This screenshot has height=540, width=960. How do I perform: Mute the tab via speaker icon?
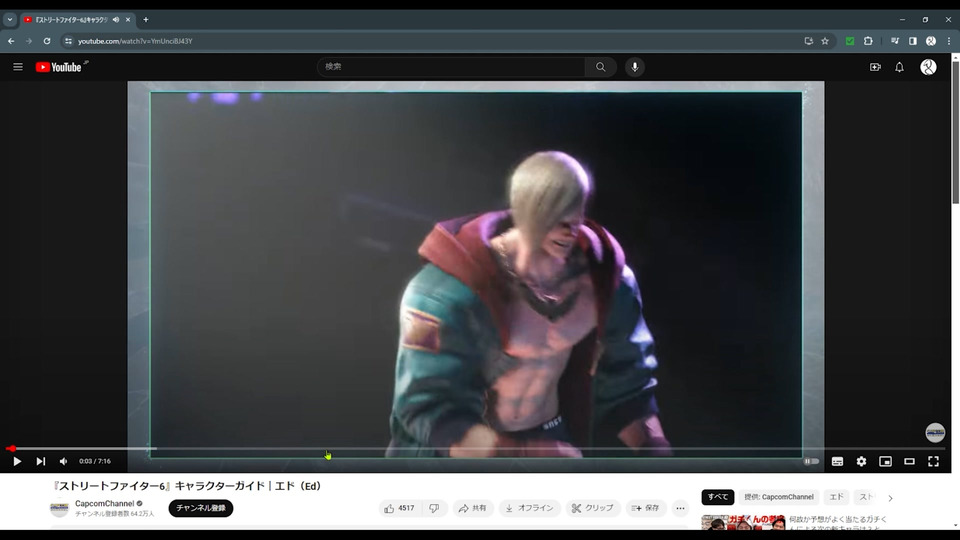[x=116, y=20]
